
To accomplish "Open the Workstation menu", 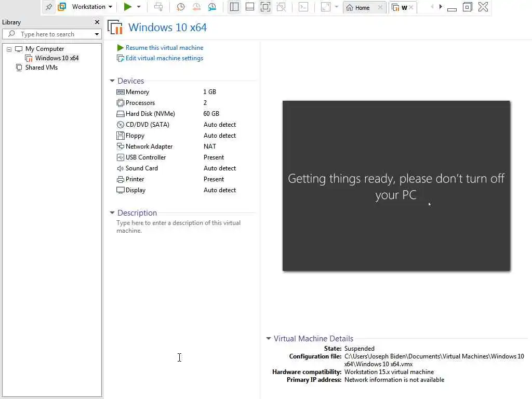I will point(92,7).
